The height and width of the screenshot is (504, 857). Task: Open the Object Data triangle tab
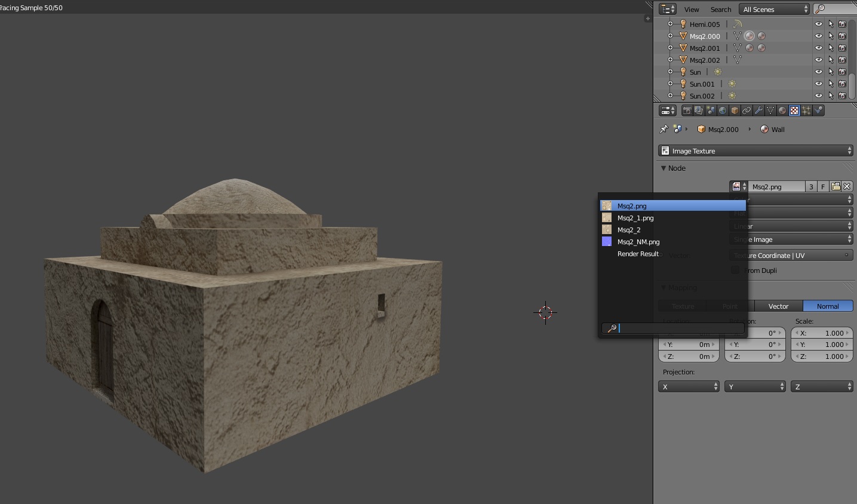click(770, 110)
